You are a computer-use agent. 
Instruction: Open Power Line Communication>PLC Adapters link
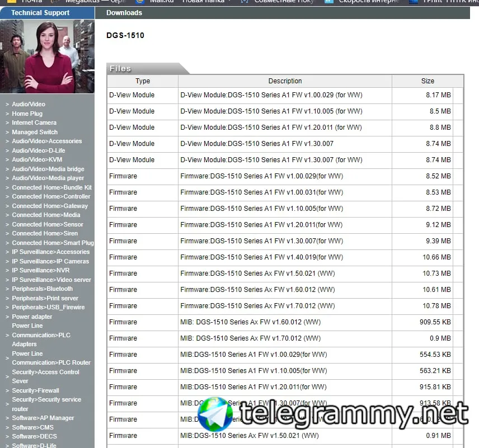[41, 334]
